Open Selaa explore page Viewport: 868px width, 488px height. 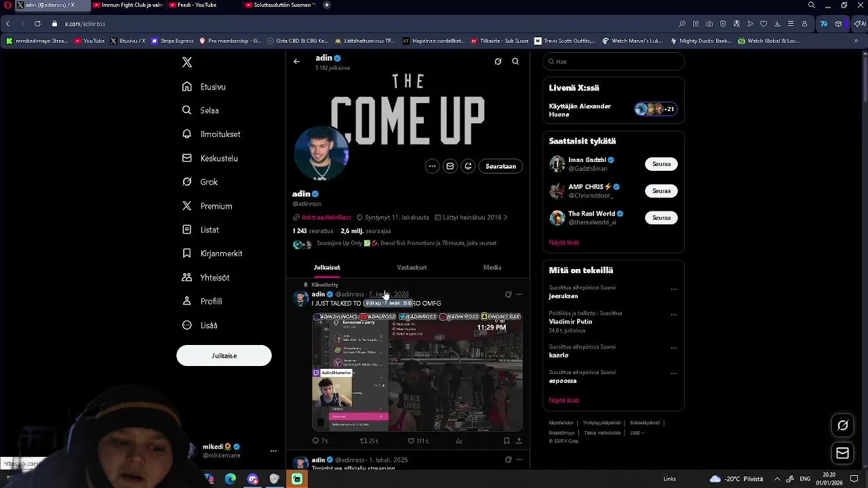click(201, 110)
